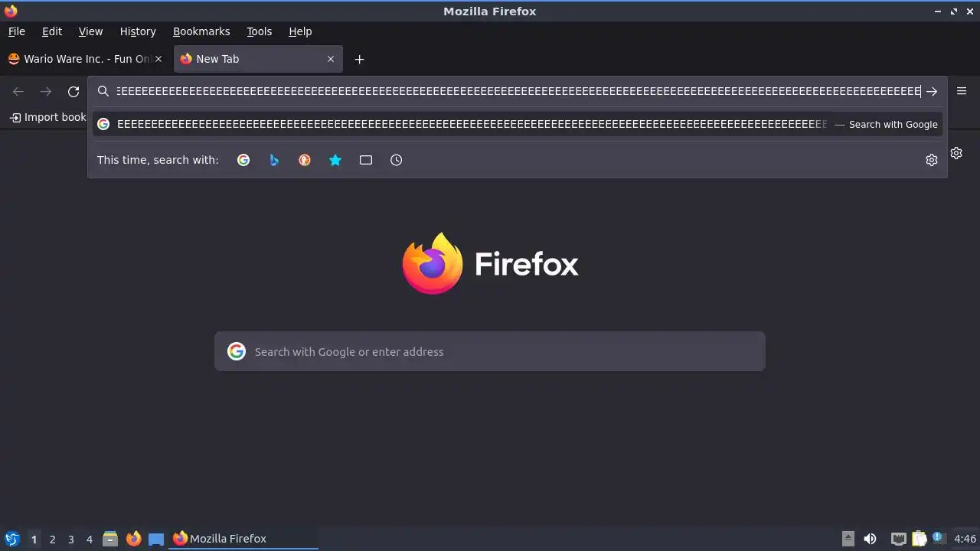The height and width of the screenshot is (551, 980).
Task: Open file manager from taskbar launcher
Action: pyautogui.click(x=110, y=539)
